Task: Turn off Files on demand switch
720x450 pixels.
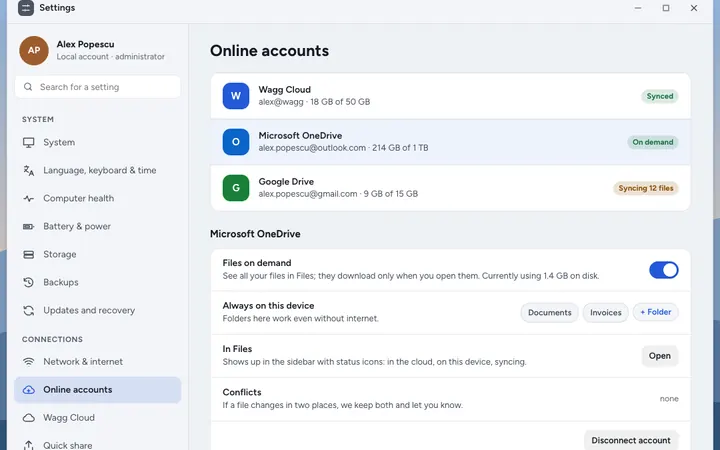Action: [664, 270]
